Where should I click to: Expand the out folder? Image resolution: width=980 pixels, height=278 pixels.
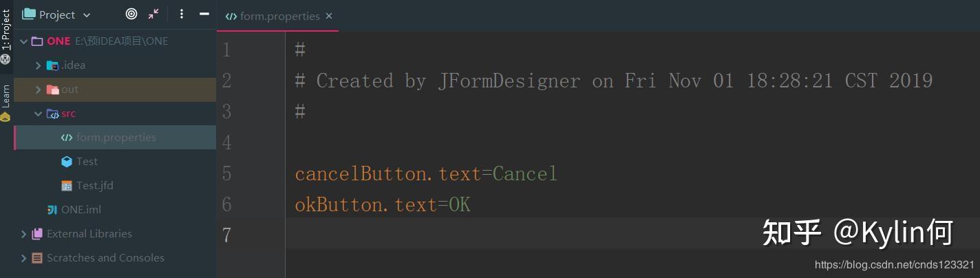pos(39,89)
